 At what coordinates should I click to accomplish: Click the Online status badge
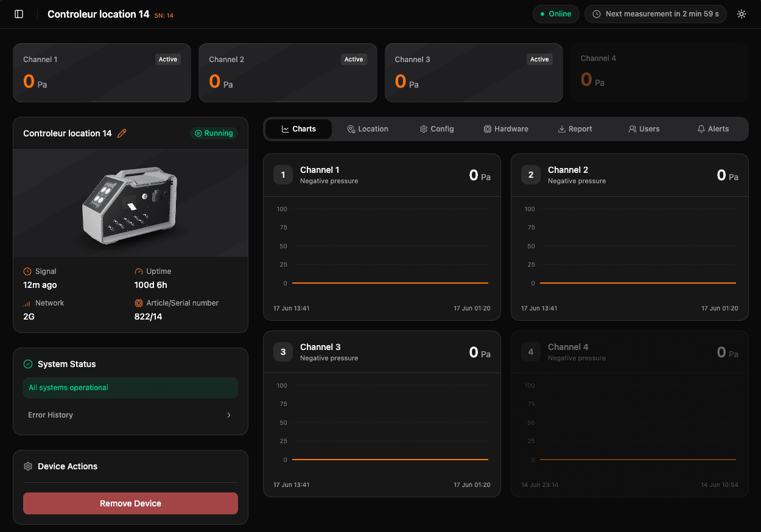[x=556, y=14]
